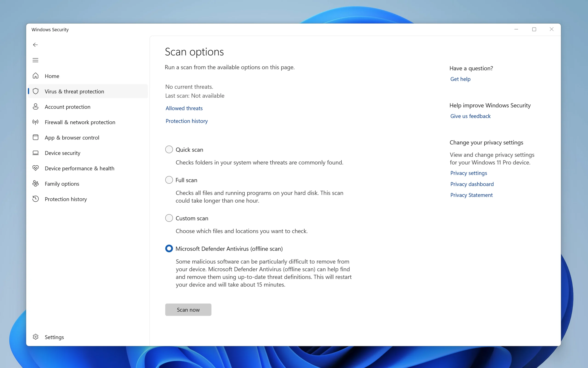Click the 'Have a question?' heading
Viewport: 588px width, 368px height.
pyautogui.click(x=471, y=68)
